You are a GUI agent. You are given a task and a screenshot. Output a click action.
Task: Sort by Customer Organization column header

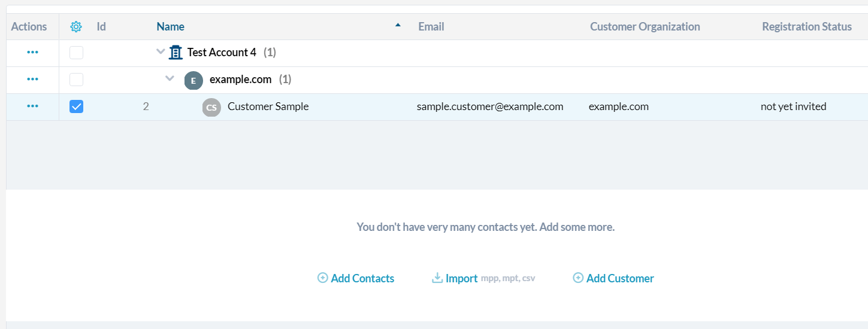645,27
